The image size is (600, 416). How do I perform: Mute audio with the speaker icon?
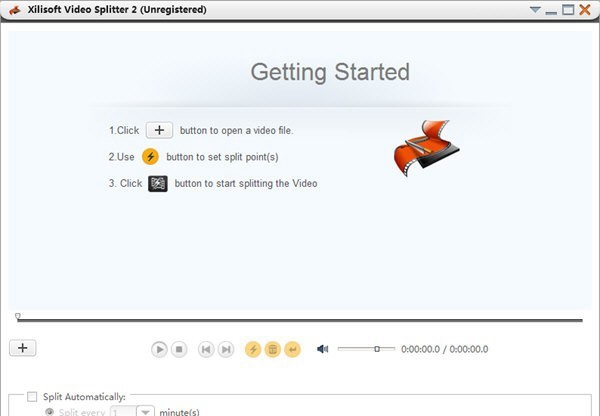tap(323, 349)
